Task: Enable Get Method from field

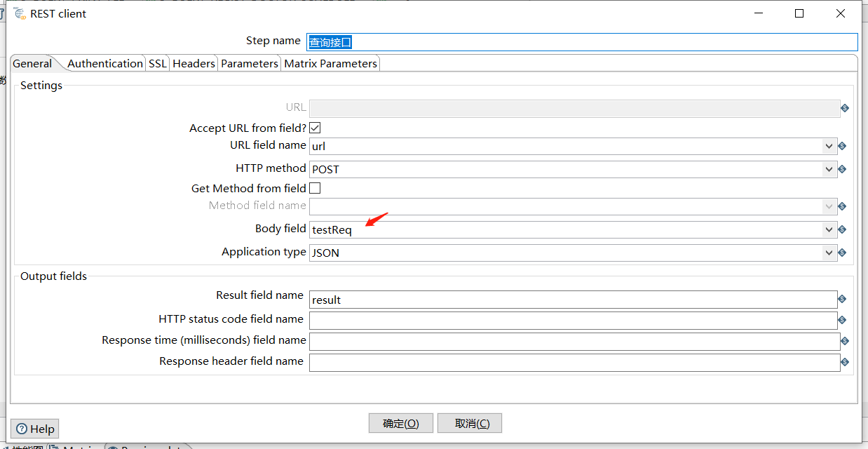Action: pos(315,187)
